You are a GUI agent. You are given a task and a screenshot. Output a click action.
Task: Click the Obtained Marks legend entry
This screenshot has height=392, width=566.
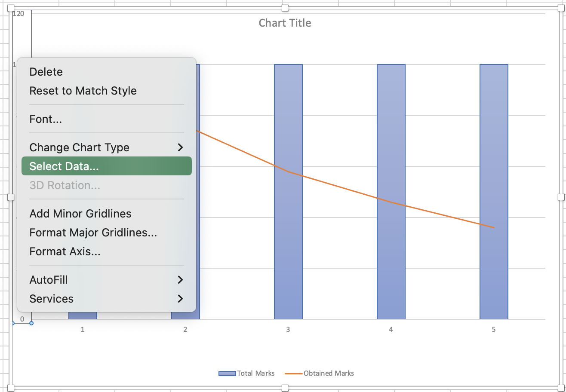[320, 373]
